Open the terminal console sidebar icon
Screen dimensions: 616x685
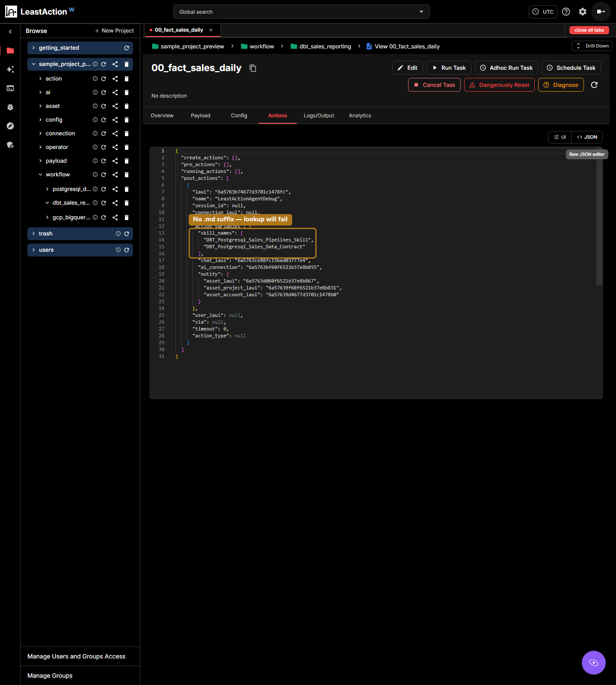10,88
